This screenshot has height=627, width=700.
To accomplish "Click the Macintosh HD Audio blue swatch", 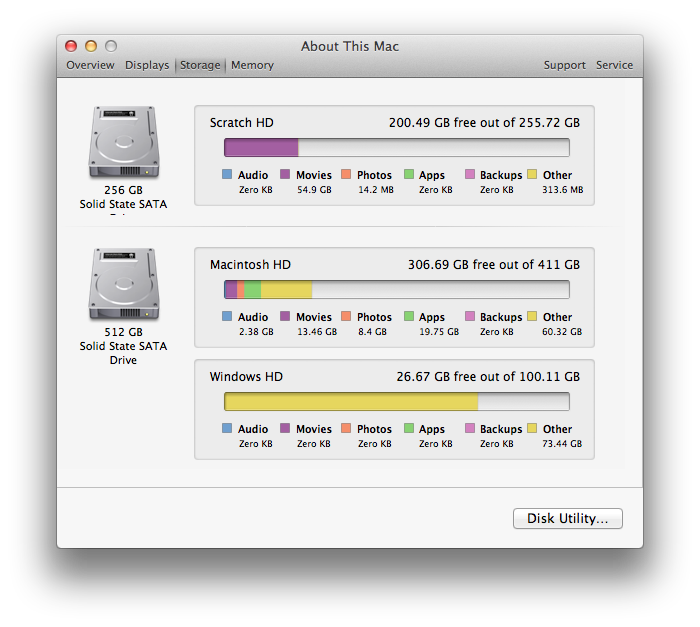I will (x=227, y=316).
